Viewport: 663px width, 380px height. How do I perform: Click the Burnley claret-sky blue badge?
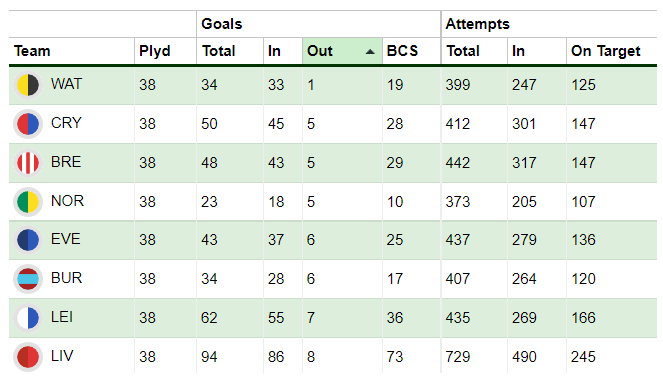tap(28, 279)
